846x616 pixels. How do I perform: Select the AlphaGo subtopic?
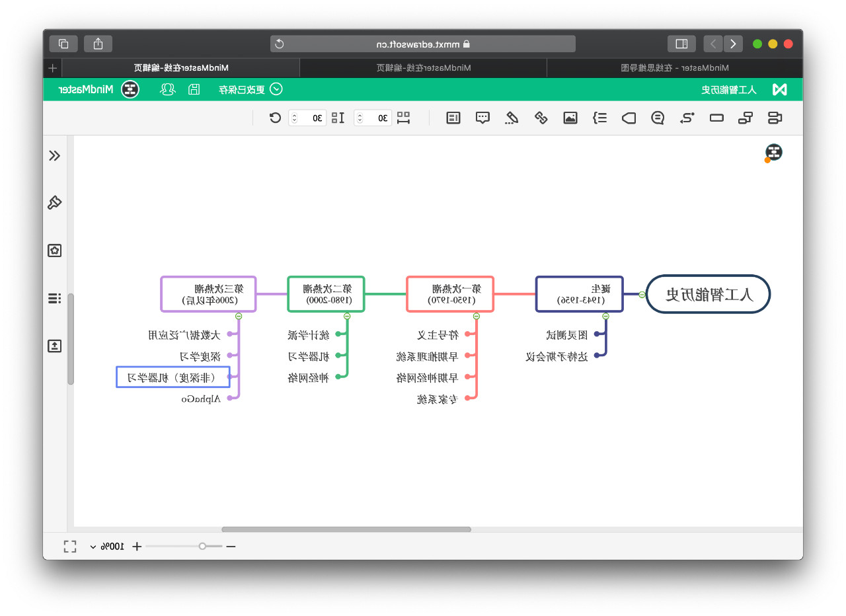pyautogui.click(x=202, y=399)
